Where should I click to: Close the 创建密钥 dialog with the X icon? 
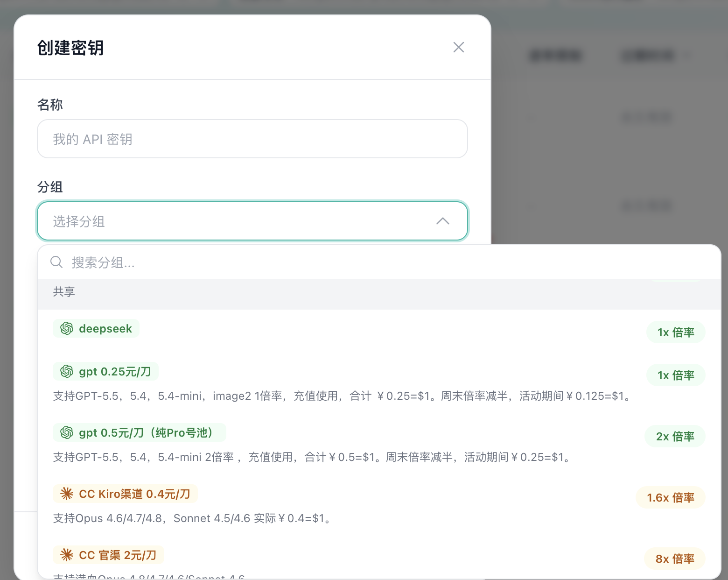[458, 47]
